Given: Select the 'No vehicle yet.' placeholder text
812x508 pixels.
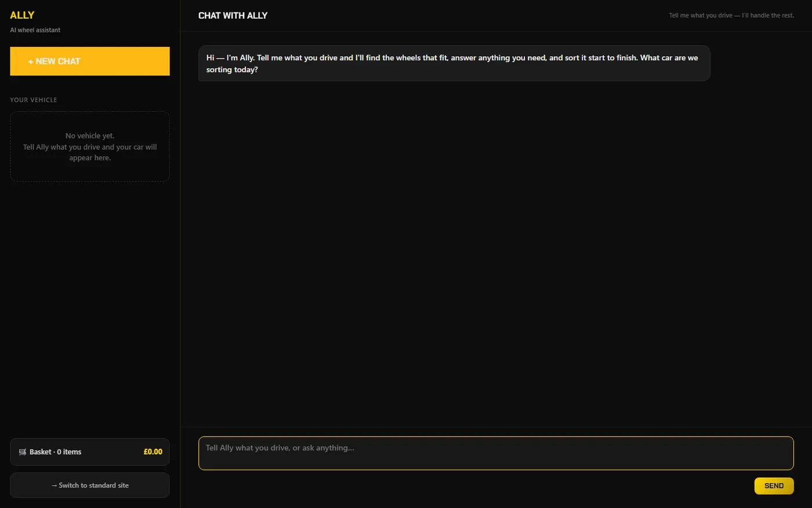Looking at the screenshot, I should (90, 136).
